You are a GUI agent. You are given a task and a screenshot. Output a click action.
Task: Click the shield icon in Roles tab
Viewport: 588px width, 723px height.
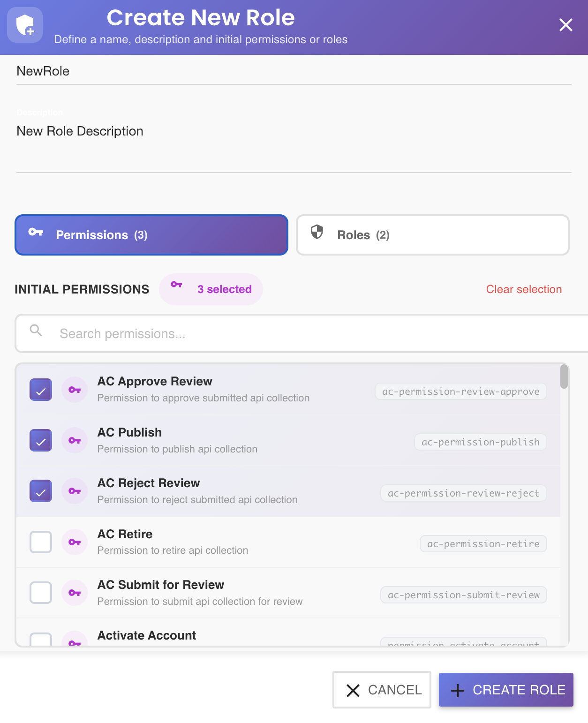pos(317,232)
